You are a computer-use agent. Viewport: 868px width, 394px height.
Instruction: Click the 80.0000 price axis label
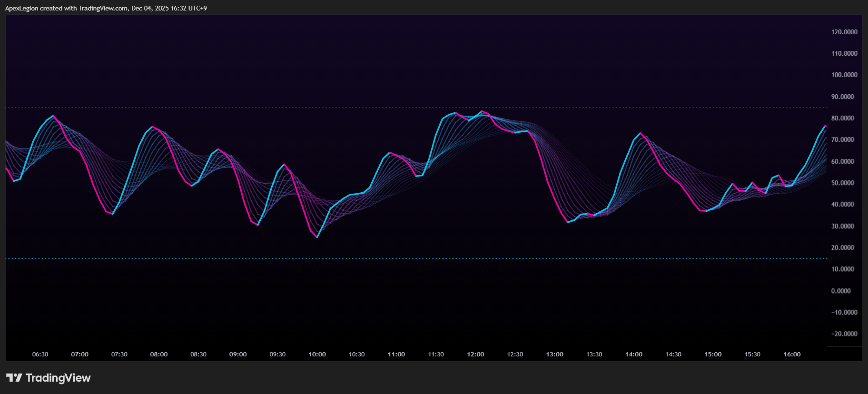(843, 118)
